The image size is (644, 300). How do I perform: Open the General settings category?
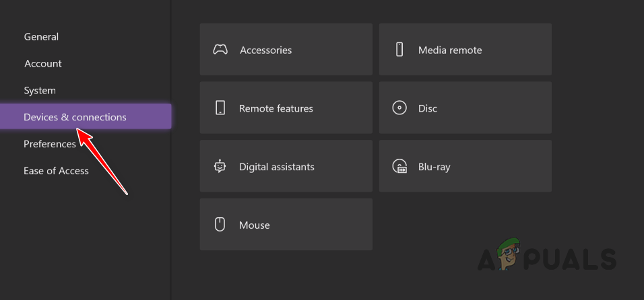41,37
